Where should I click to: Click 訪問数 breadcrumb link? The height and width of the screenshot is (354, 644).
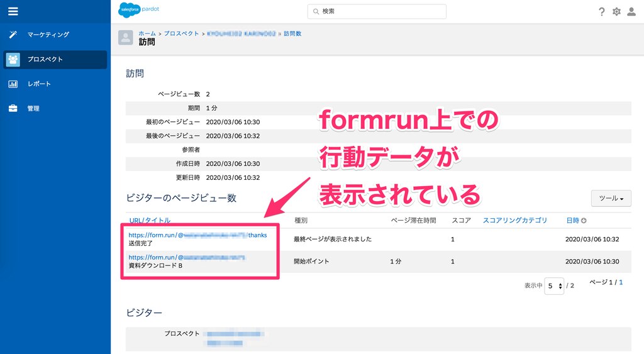[x=292, y=34]
